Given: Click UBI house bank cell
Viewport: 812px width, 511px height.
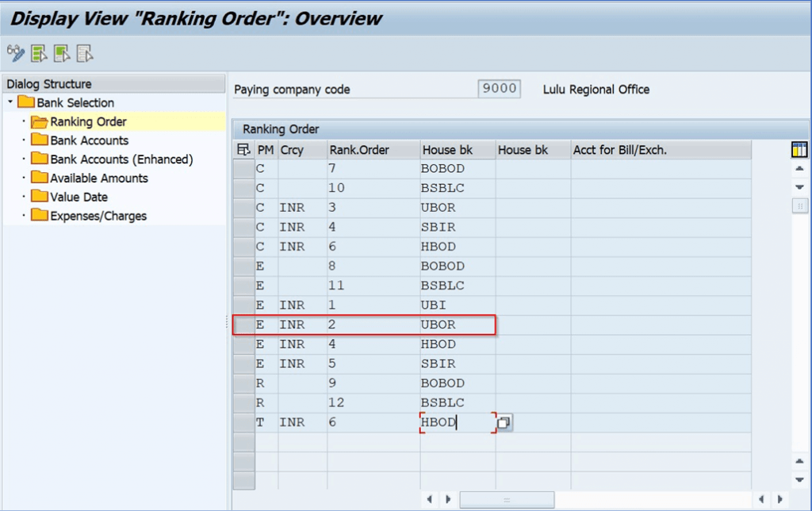Looking at the screenshot, I should pyautogui.click(x=458, y=305).
